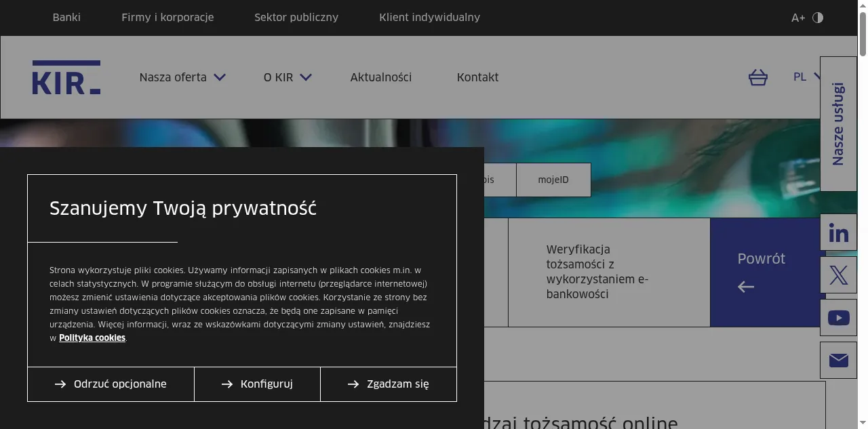Open KIR X (Twitter) profile icon

839,275
